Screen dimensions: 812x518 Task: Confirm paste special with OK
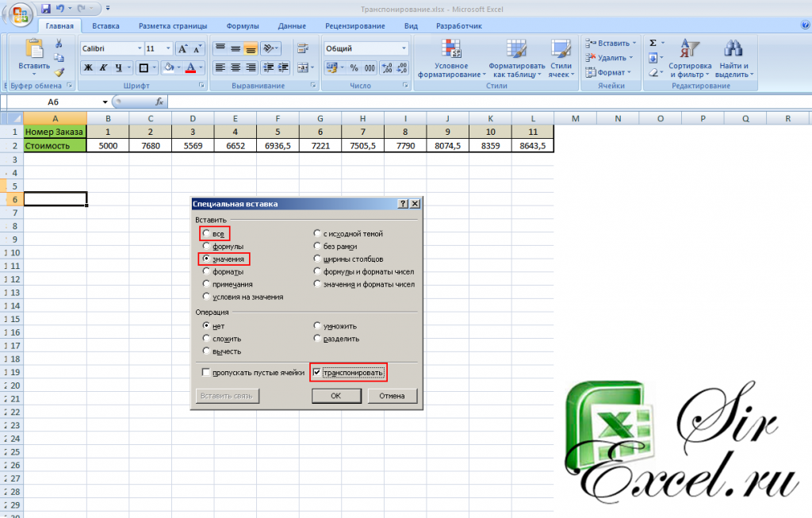(x=336, y=396)
